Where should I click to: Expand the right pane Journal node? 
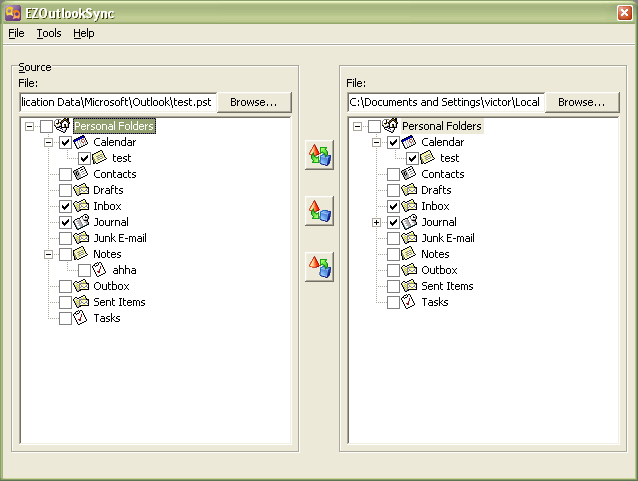pos(376,222)
